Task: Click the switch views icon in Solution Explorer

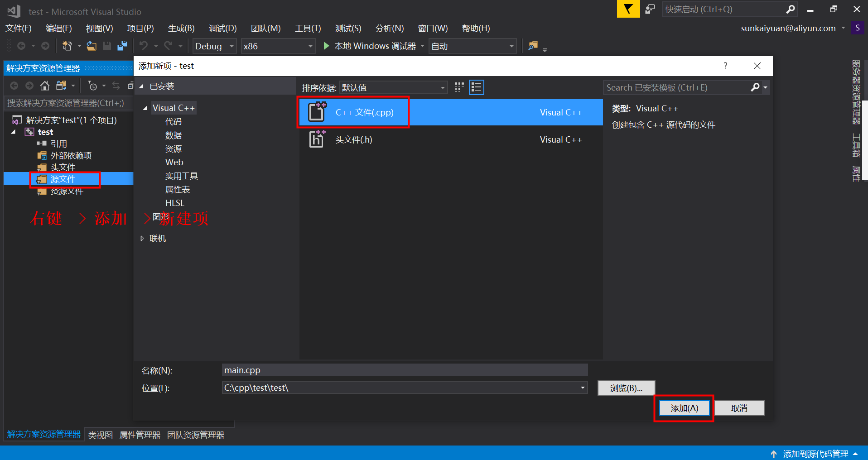Action: point(61,86)
